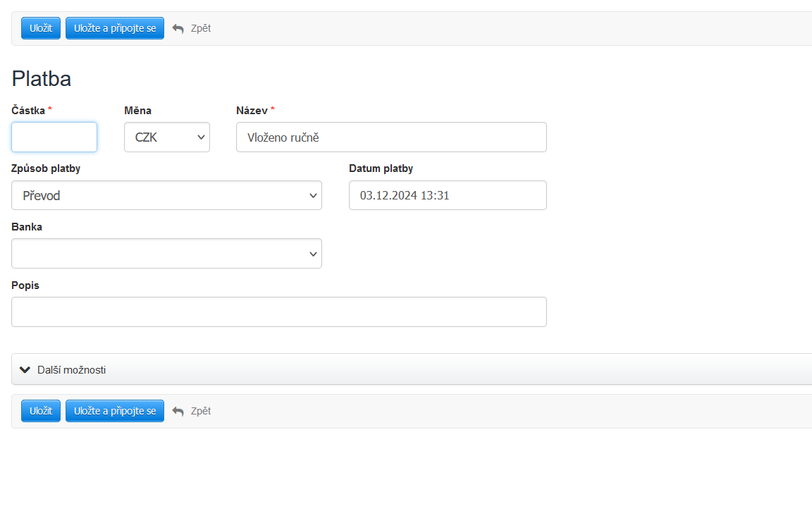Click into the Popis description field
The height and width of the screenshot is (523, 812).
pos(279,312)
